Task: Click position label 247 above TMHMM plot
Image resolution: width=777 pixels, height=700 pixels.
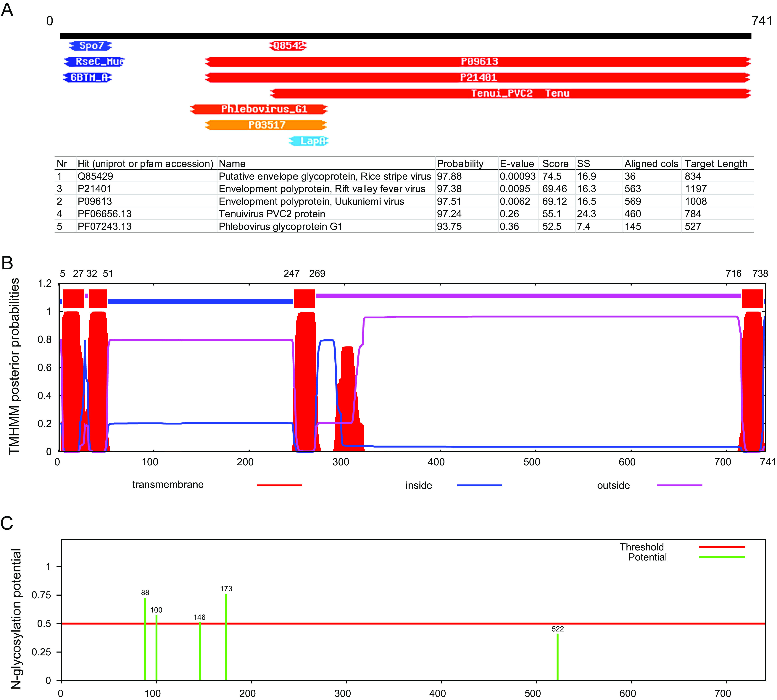Action: pyautogui.click(x=291, y=273)
